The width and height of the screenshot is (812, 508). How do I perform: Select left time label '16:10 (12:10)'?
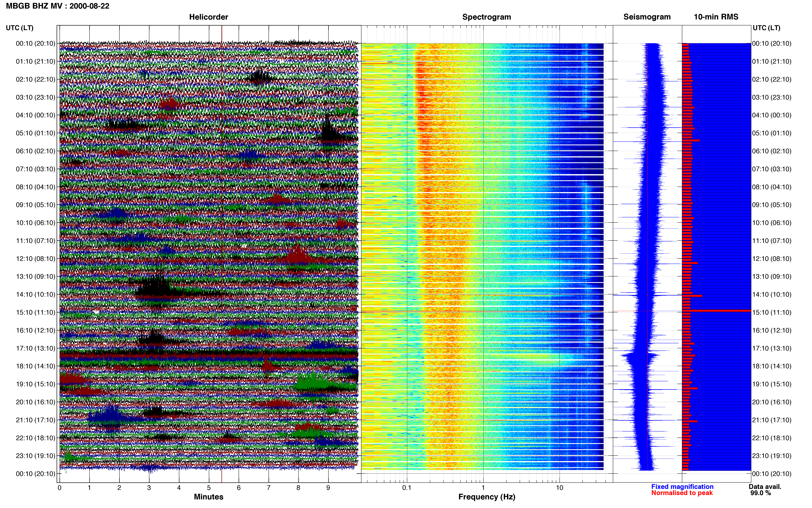click(x=36, y=330)
